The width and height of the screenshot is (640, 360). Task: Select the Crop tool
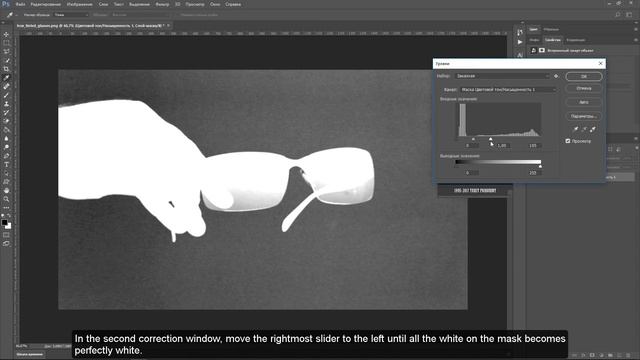point(6,69)
